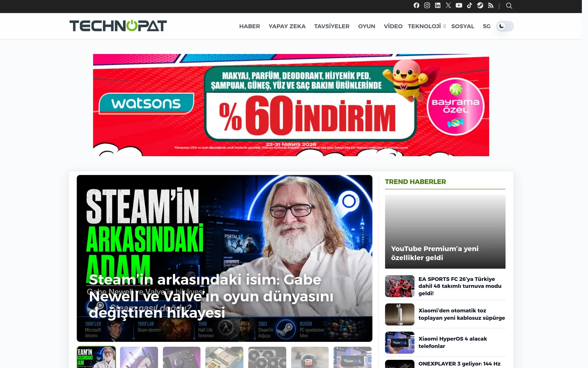The image size is (588, 368).
Task: Select the router slider thumbnail
Action: (139, 357)
